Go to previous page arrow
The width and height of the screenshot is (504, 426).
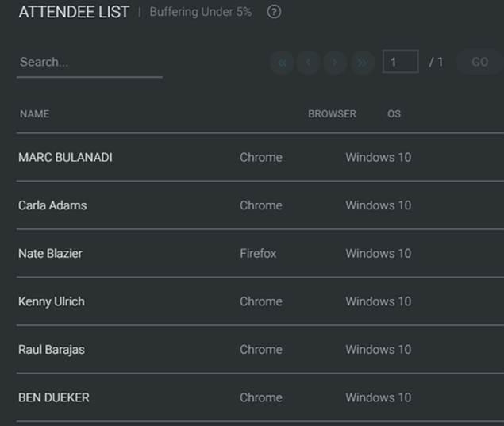coord(308,63)
